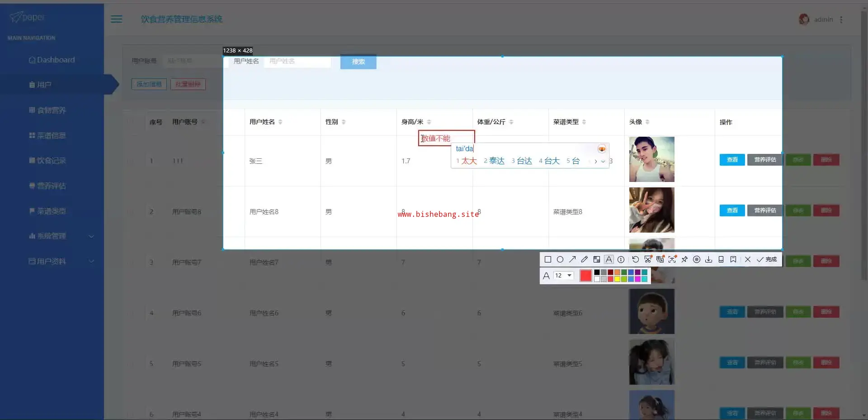The width and height of the screenshot is (868, 420).
Task: Pick the yellow color swatch
Action: tap(617, 279)
